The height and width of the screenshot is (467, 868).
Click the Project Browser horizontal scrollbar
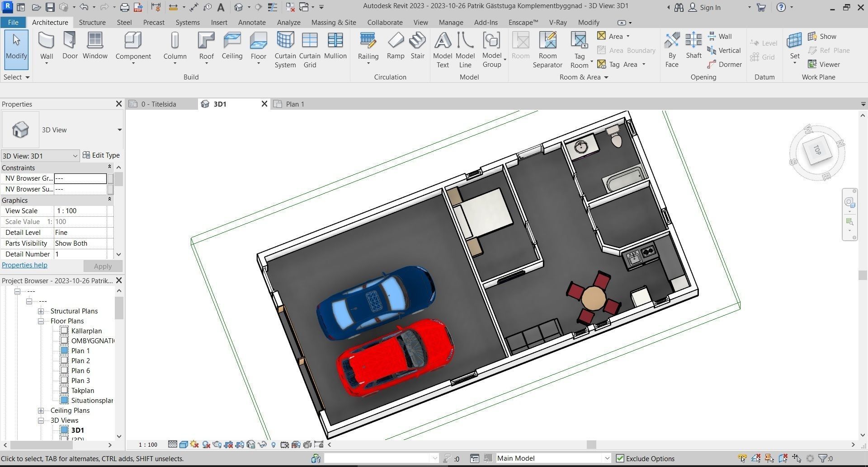(x=41, y=445)
